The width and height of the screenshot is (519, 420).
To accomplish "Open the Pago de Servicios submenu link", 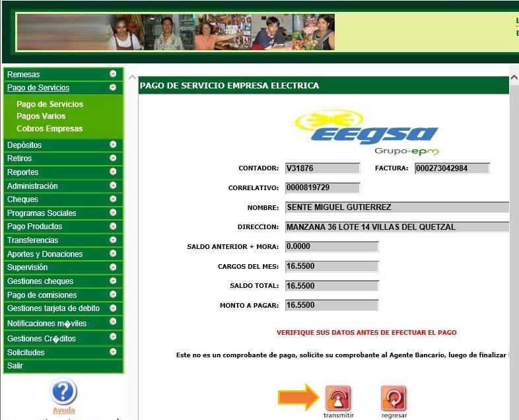I will [50, 104].
